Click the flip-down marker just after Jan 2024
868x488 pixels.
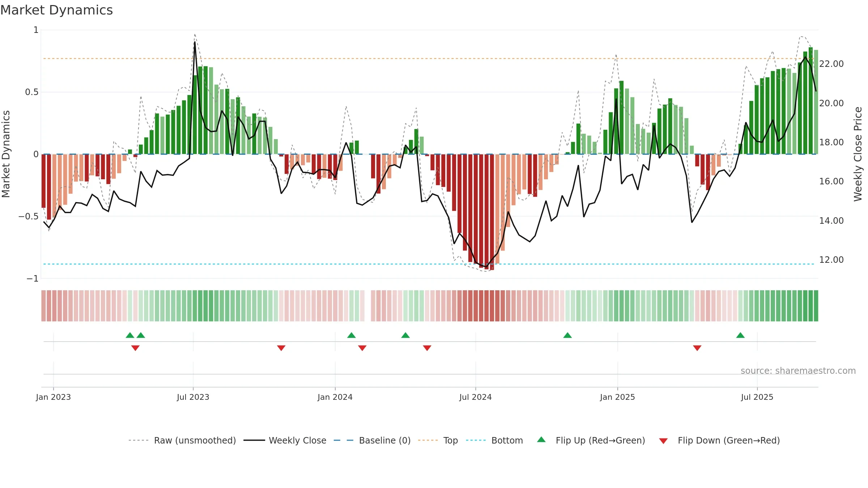click(362, 348)
